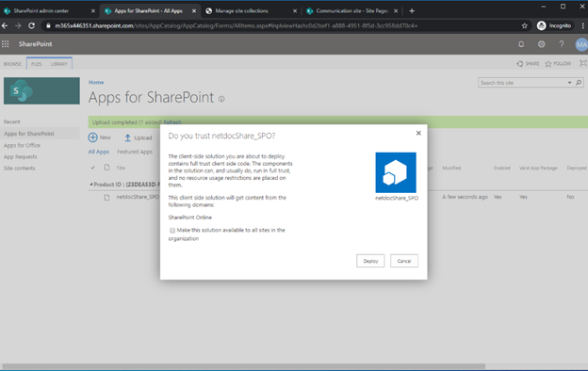This screenshot has width=588, height=371.
Task: Click the netdocShare_SPO app tile icon in dialog
Action: tap(396, 172)
